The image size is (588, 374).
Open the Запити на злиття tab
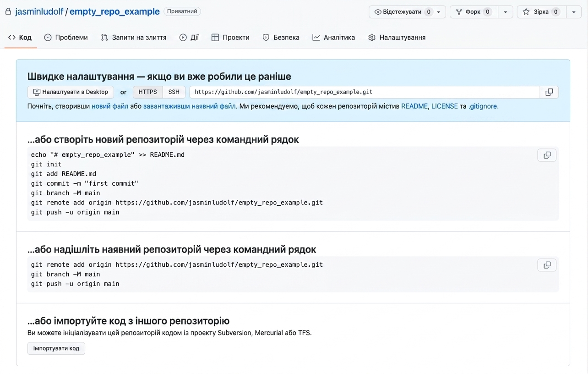[134, 38]
